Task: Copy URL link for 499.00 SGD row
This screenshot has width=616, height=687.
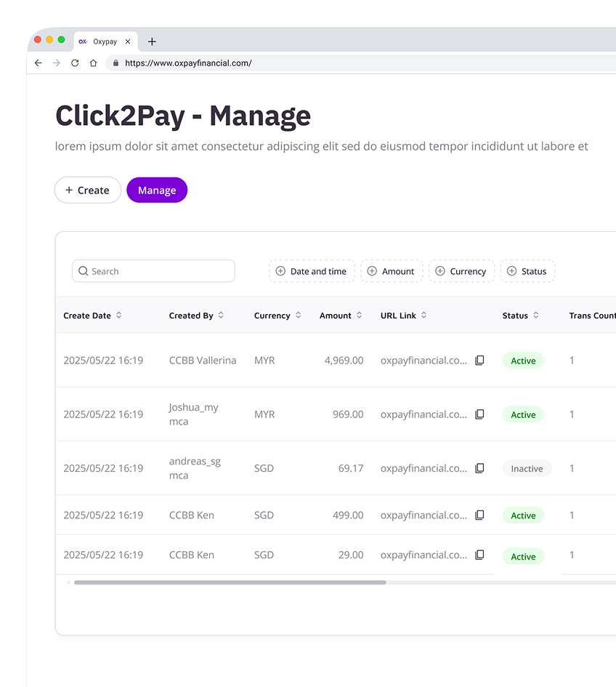Action: (x=479, y=515)
